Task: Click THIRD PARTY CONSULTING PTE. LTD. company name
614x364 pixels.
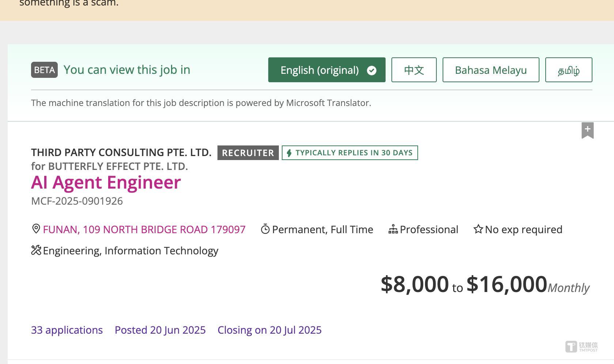Action: [121, 152]
